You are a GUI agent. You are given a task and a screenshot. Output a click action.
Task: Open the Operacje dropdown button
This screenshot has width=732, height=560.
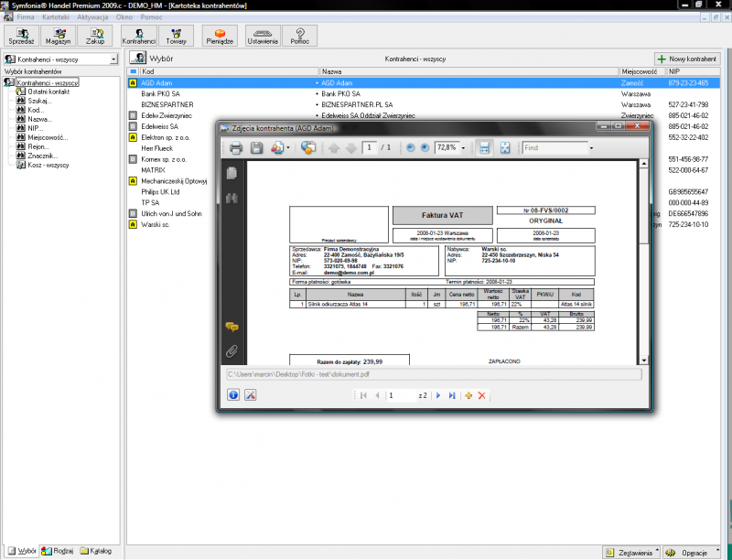click(693, 553)
